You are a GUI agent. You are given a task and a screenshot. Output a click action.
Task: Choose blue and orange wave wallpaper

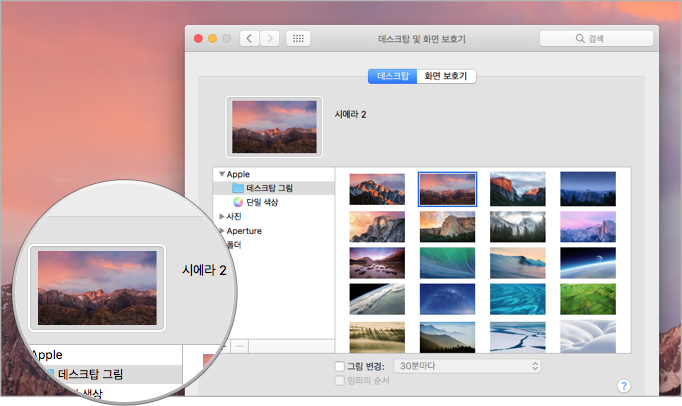(518, 263)
